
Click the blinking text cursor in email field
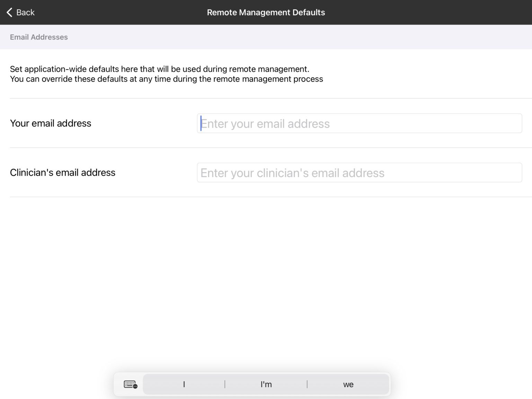click(x=201, y=124)
